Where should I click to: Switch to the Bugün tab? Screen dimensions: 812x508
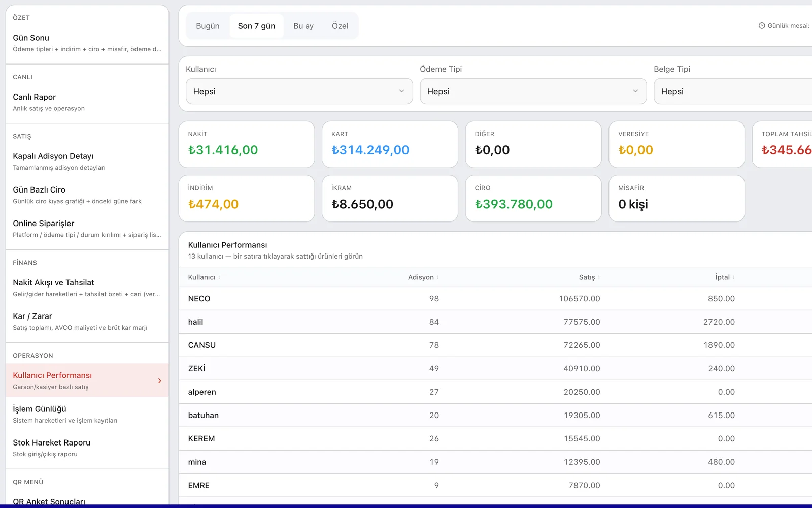tap(208, 26)
